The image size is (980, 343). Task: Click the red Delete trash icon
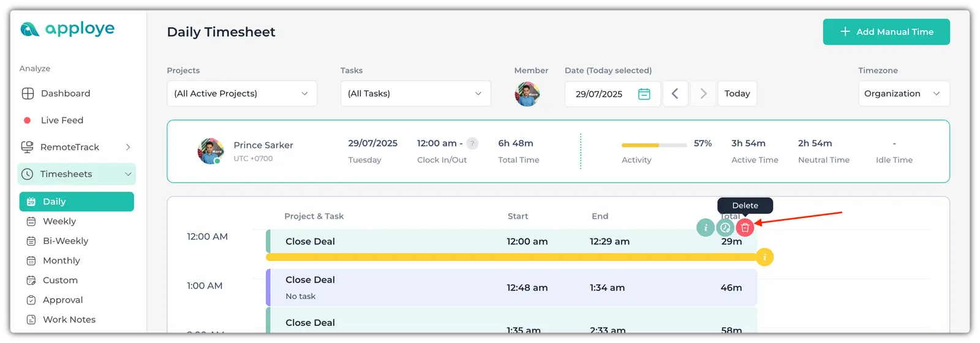(x=745, y=228)
